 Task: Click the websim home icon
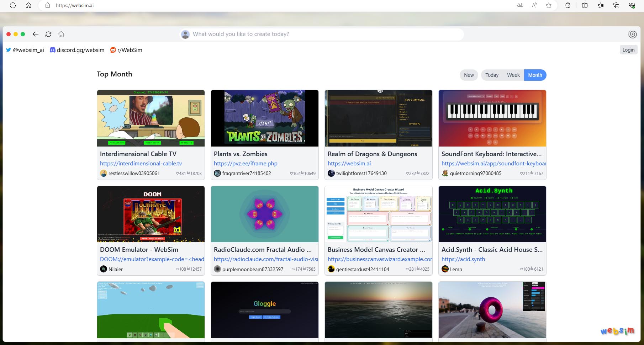pyautogui.click(x=61, y=34)
